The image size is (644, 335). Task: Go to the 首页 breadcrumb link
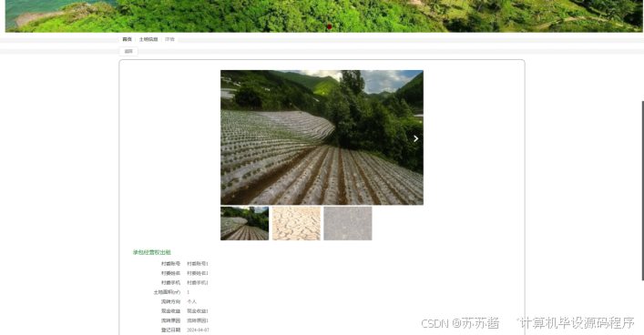[127, 39]
